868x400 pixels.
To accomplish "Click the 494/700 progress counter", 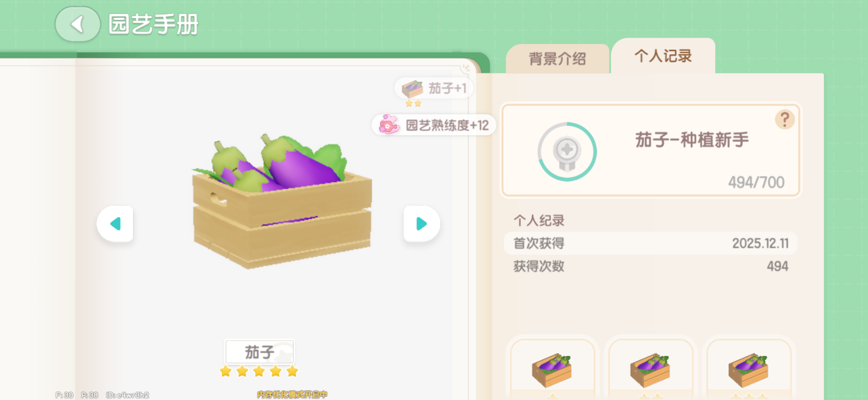I will coord(756,183).
